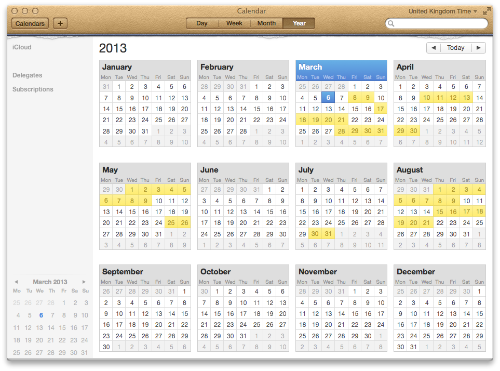This screenshot has width=500, height=371.
Task: Select April 30 highlighted day
Action: tap(413, 131)
